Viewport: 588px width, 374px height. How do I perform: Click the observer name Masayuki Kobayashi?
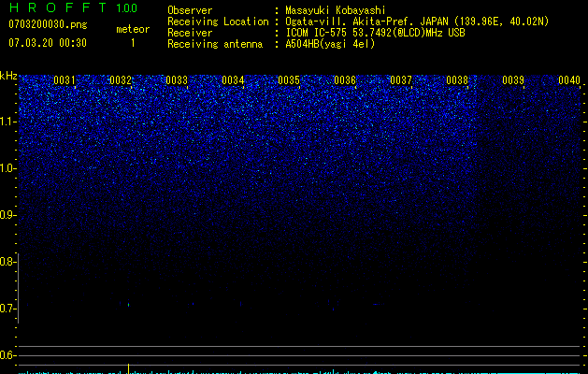coord(336,10)
